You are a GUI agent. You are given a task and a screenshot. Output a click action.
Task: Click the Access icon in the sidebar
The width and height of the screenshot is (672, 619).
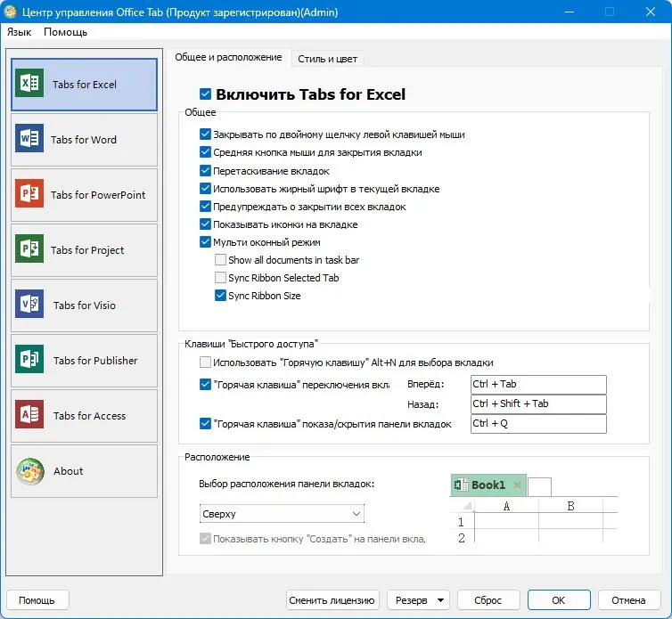click(29, 414)
